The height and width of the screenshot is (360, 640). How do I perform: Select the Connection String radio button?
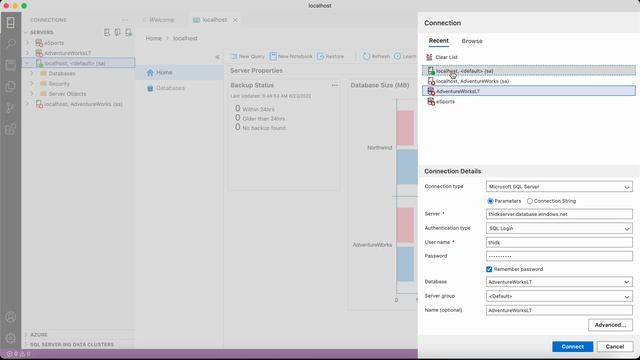pyautogui.click(x=530, y=201)
